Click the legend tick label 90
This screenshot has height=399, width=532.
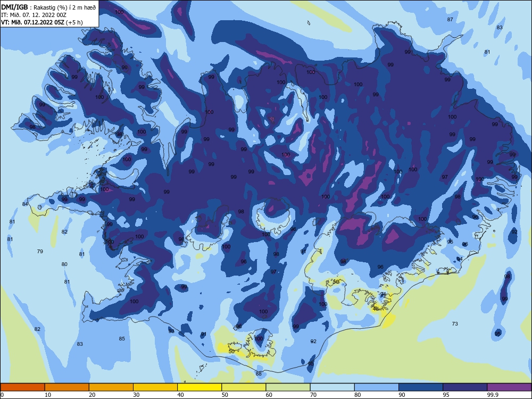click(402, 395)
